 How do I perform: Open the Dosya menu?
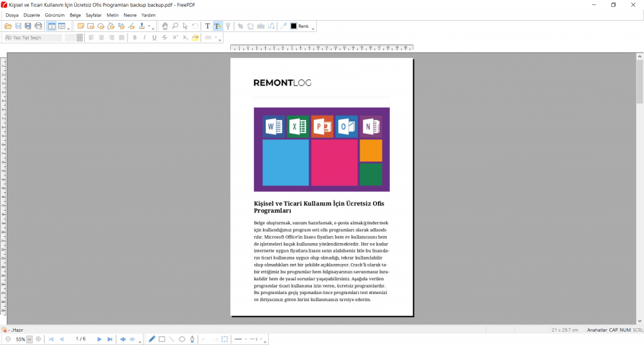(x=12, y=15)
